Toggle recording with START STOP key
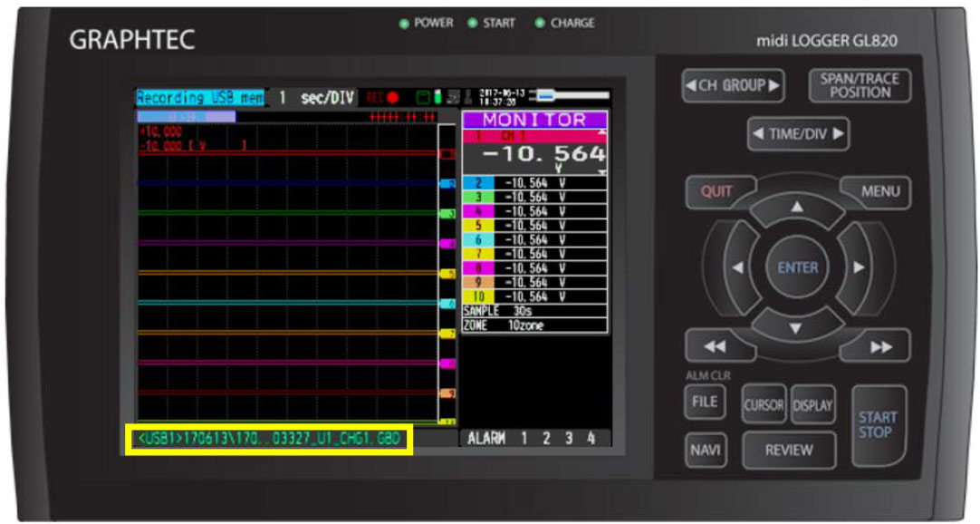This screenshot has width=980, height=524. (878, 425)
